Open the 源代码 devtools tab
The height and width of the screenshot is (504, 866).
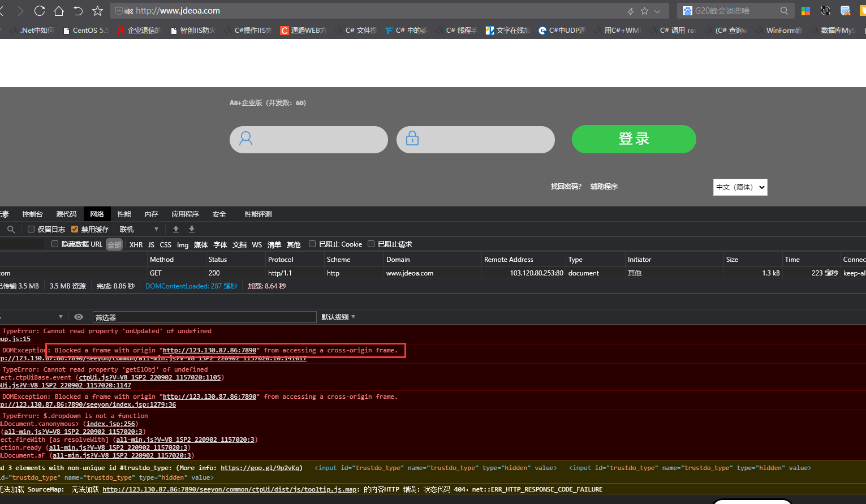point(66,214)
